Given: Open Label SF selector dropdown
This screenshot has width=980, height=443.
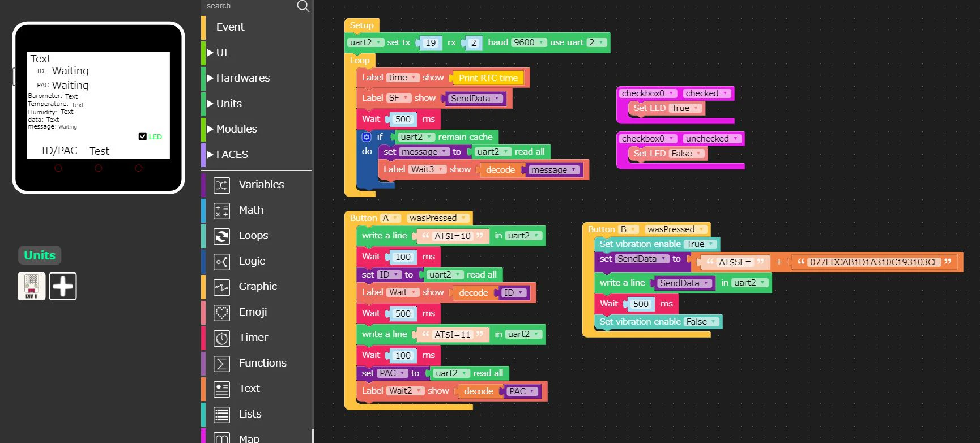Looking at the screenshot, I should 399,98.
